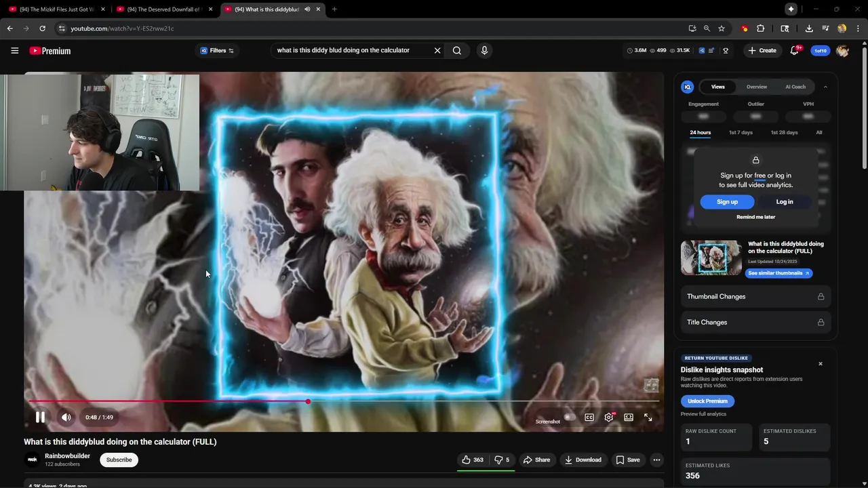This screenshot has width=868, height=488.
Task: Click the Unlock Premium button
Action: point(707,401)
